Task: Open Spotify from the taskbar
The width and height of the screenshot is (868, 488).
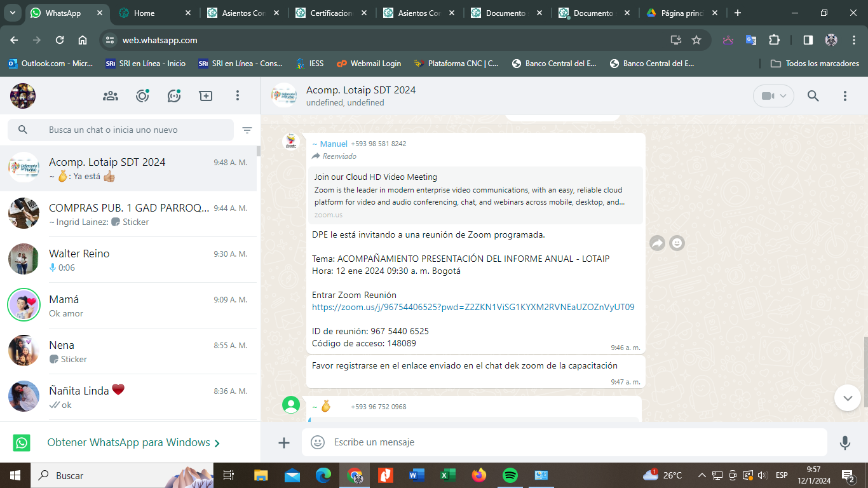Action: tap(510, 475)
